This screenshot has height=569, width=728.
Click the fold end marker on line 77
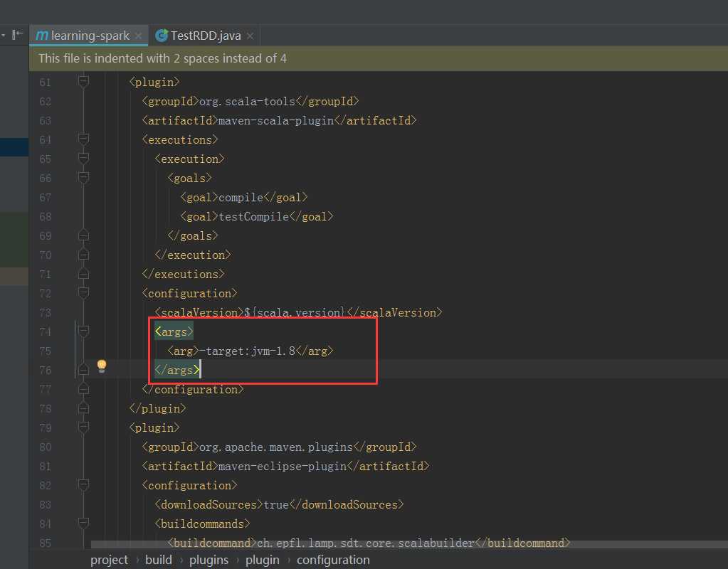point(83,389)
